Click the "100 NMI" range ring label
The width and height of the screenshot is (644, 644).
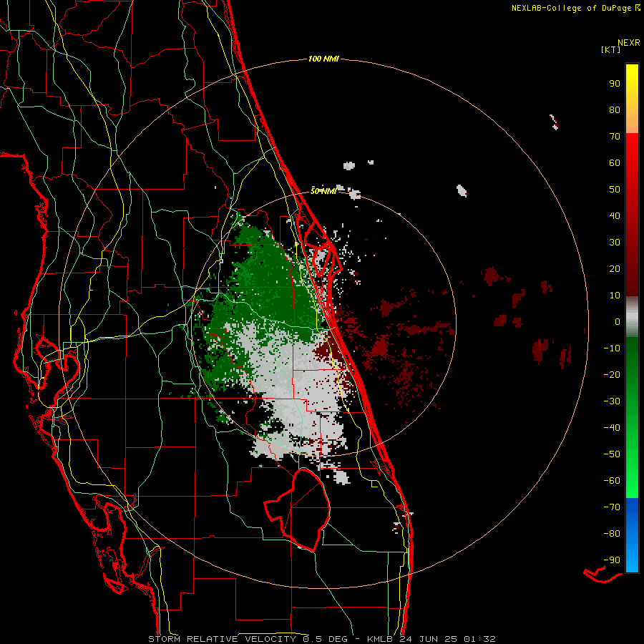[323, 59]
